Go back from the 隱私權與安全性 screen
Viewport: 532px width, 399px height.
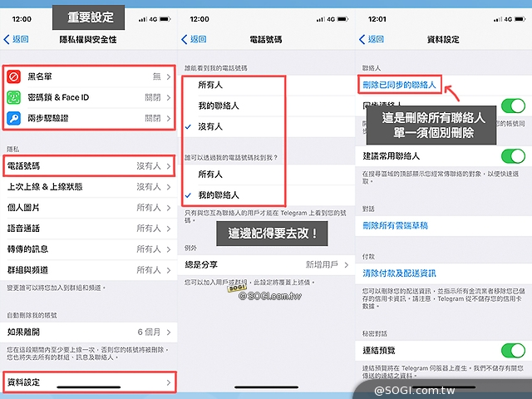coord(16,39)
